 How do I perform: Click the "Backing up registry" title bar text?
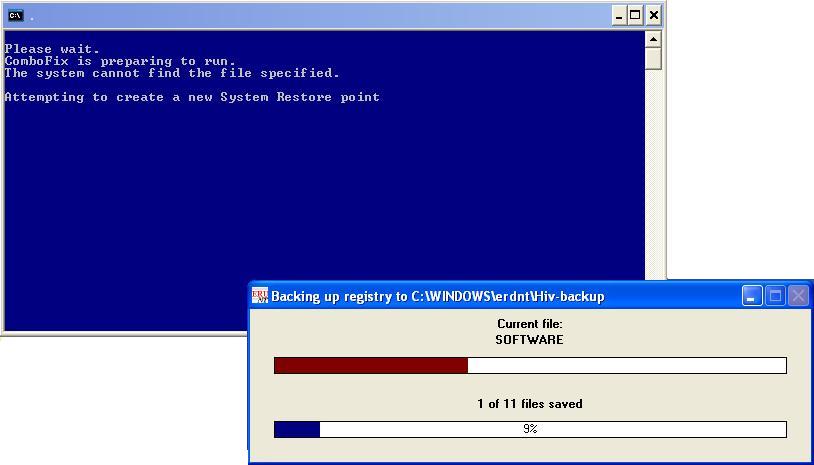(x=438, y=296)
